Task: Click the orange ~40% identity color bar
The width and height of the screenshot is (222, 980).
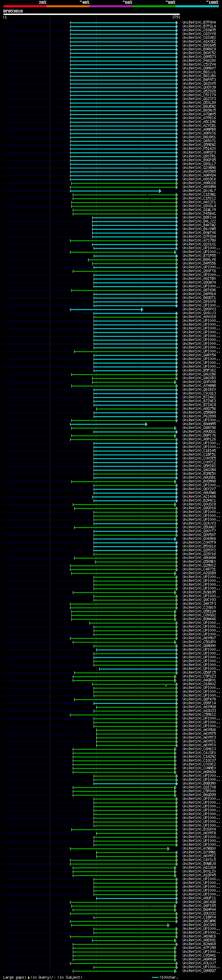Action: [68, 6]
